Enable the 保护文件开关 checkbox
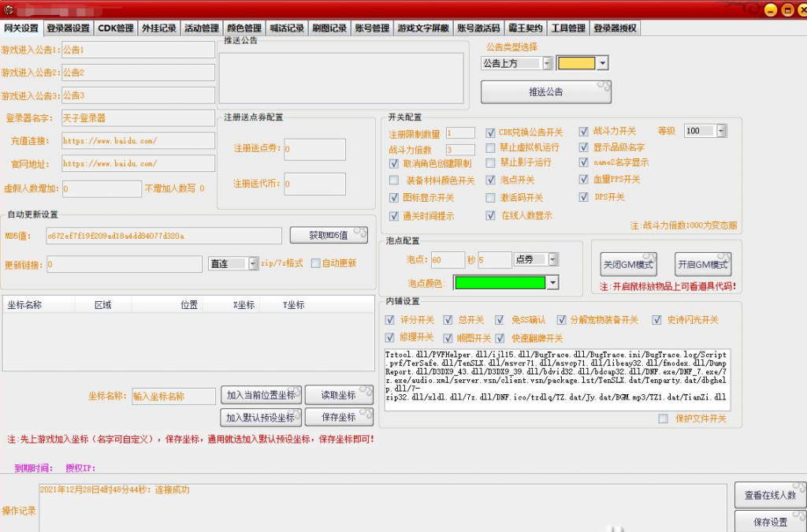The width and height of the screenshot is (807, 532). click(x=663, y=419)
